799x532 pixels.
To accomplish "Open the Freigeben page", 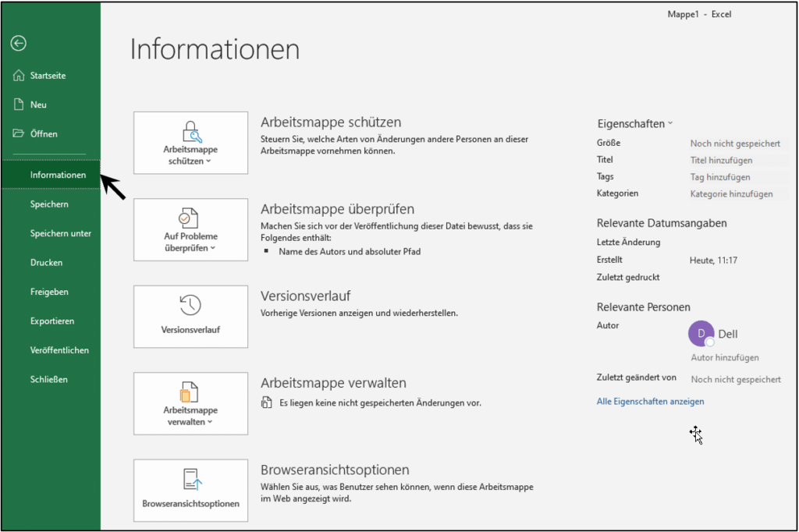I will [49, 292].
